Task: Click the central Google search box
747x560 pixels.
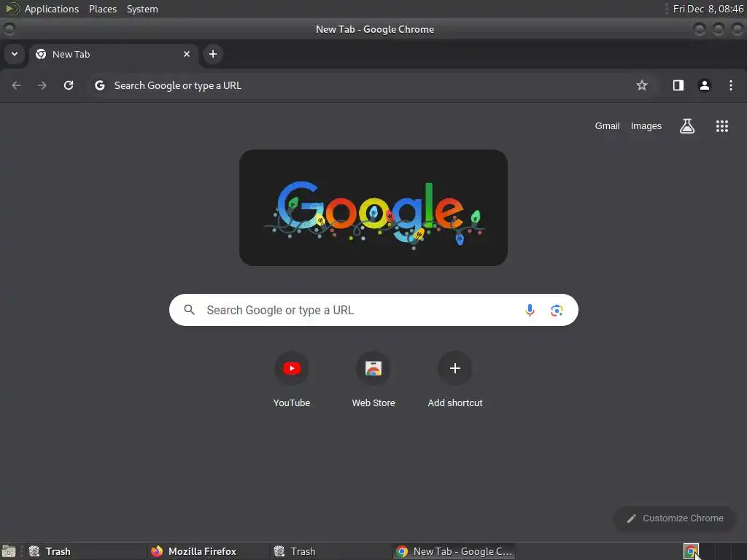Action: coord(373,310)
